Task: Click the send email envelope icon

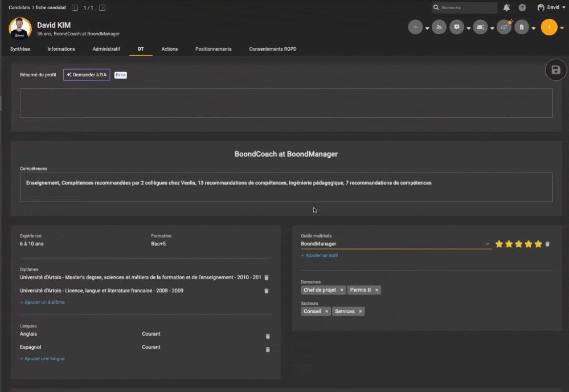Action: (481, 27)
